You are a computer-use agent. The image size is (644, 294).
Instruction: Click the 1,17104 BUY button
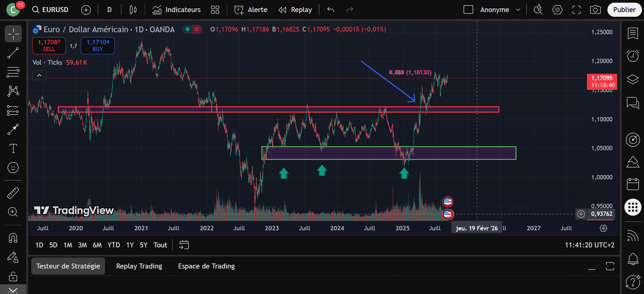[x=98, y=46]
